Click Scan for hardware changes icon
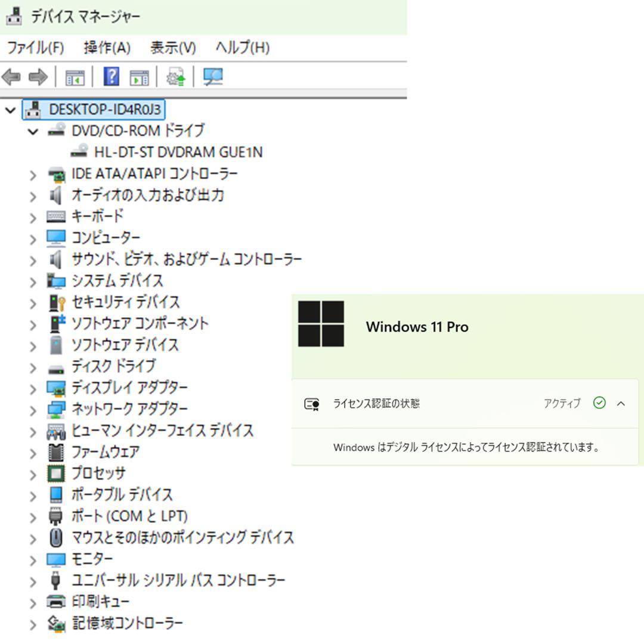 click(213, 76)
